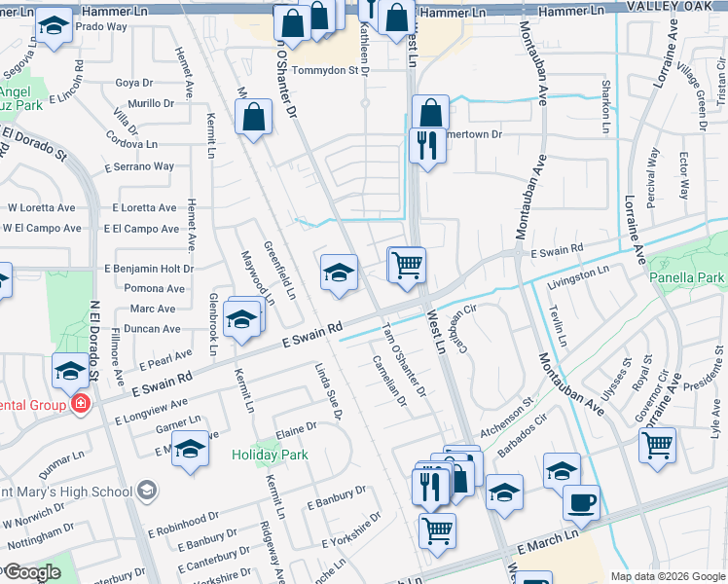728x584 pixels.
Task: Click the Cordova Ln label
Action: pyautogui.click(x=131, y=139)
